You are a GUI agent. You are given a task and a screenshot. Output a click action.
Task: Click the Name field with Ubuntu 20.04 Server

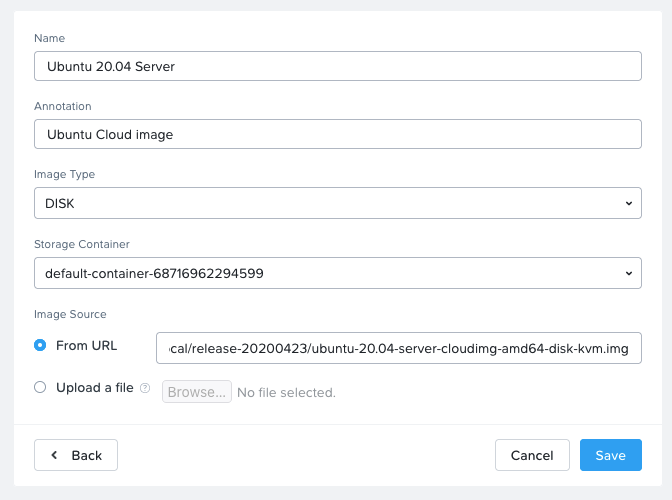(338, 66)
